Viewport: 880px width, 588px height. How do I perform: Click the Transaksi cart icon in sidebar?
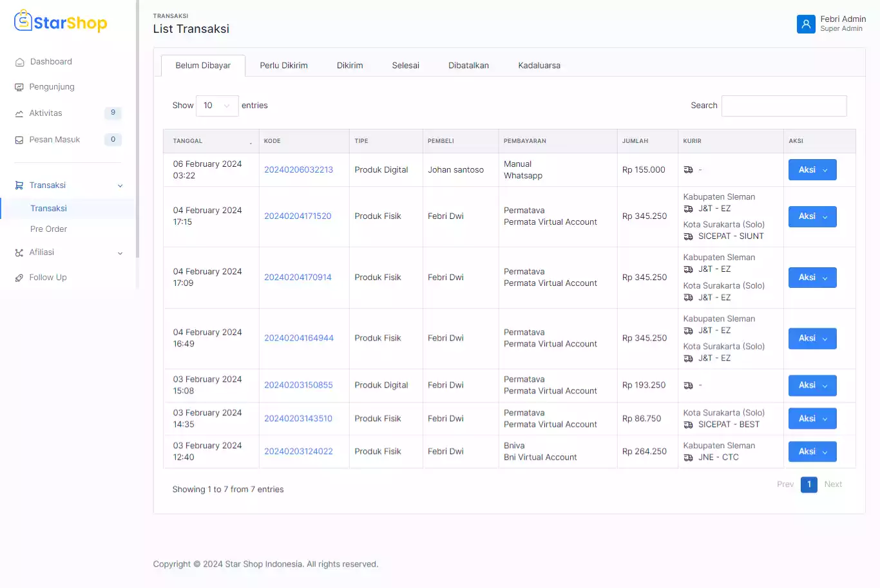coord(19,185)
